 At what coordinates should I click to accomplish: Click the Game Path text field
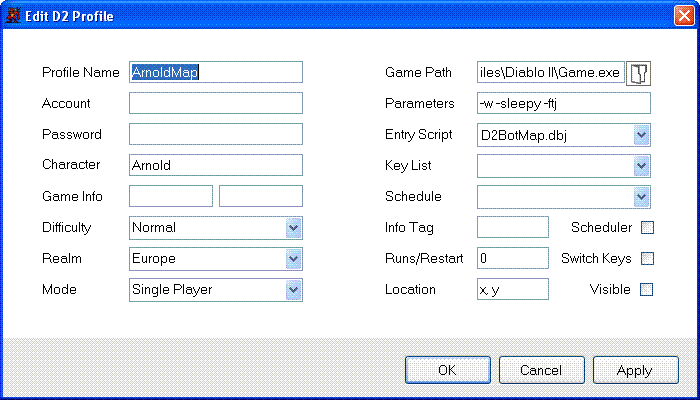tap(551, 72)
